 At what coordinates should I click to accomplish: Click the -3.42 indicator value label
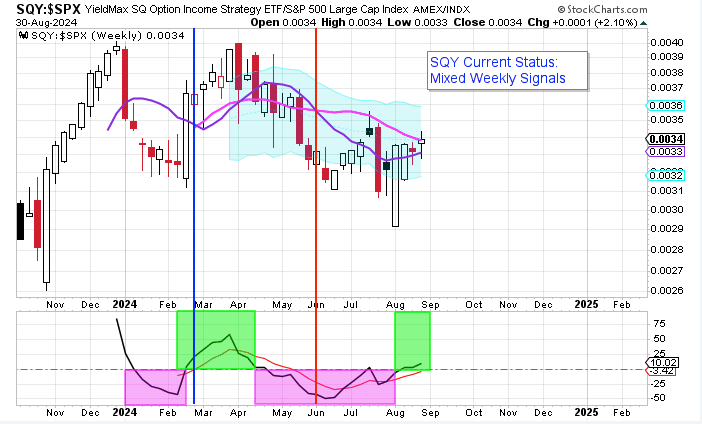click(661, 372)
